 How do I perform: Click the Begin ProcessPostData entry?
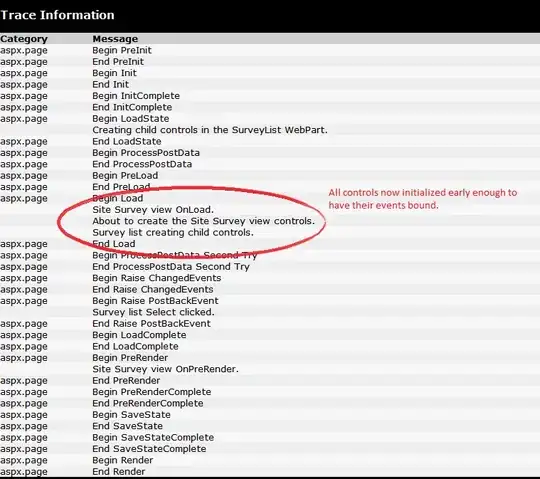click(x=146, y=153)
